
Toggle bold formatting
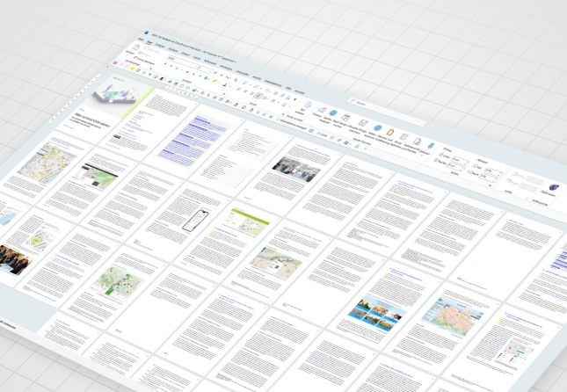point(165,63)
